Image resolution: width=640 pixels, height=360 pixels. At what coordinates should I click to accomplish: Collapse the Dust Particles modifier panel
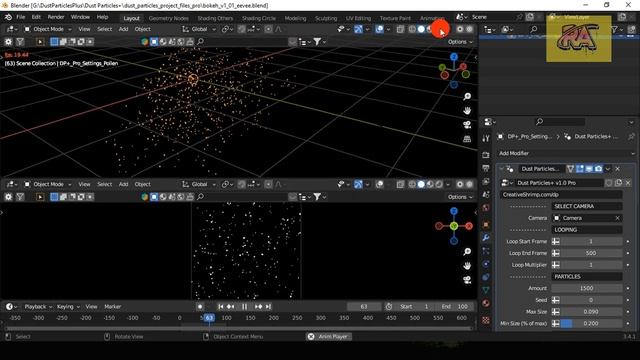501,169
